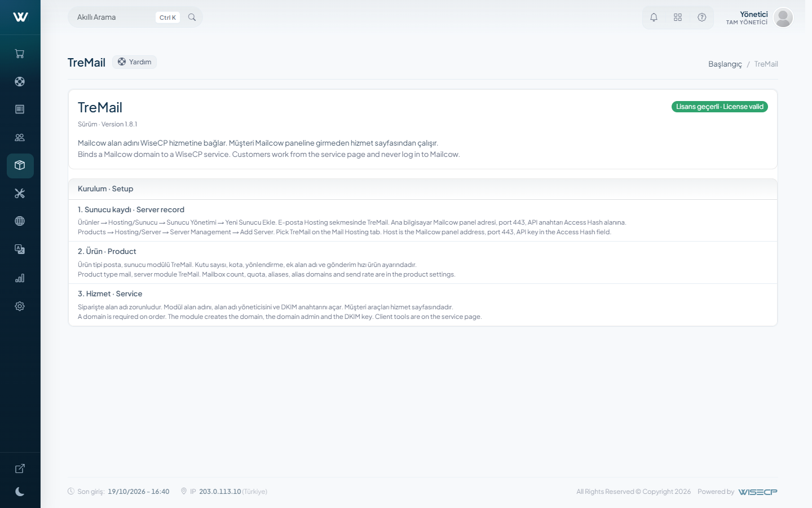Click the Ctrl K shortcut badge

167,17
